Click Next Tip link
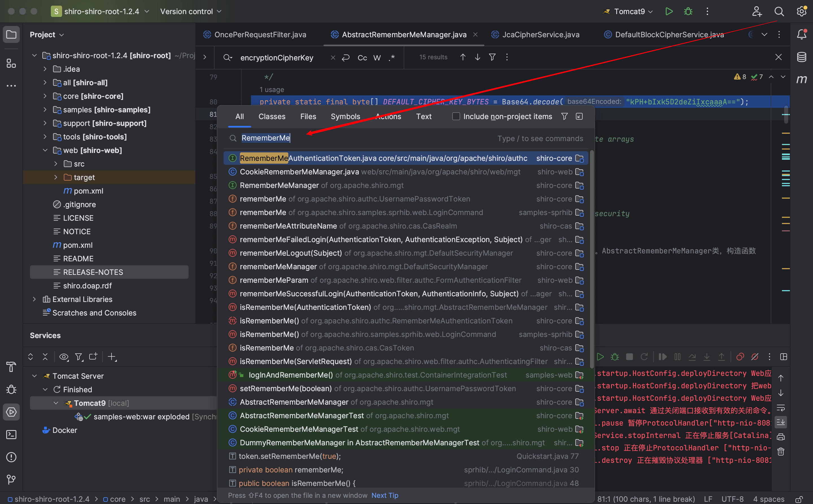 click(384, 495)
